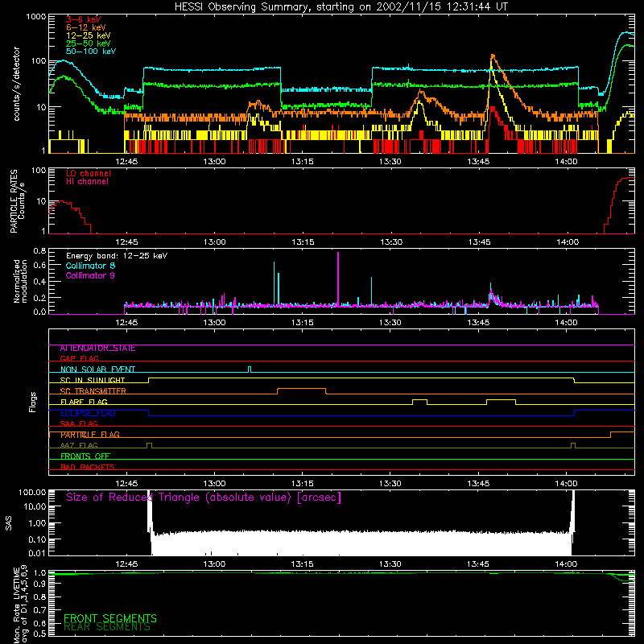Click the NON_SOLAR_EVENT flag label
This screenshot has width=644, height=644.
point(97,369)
